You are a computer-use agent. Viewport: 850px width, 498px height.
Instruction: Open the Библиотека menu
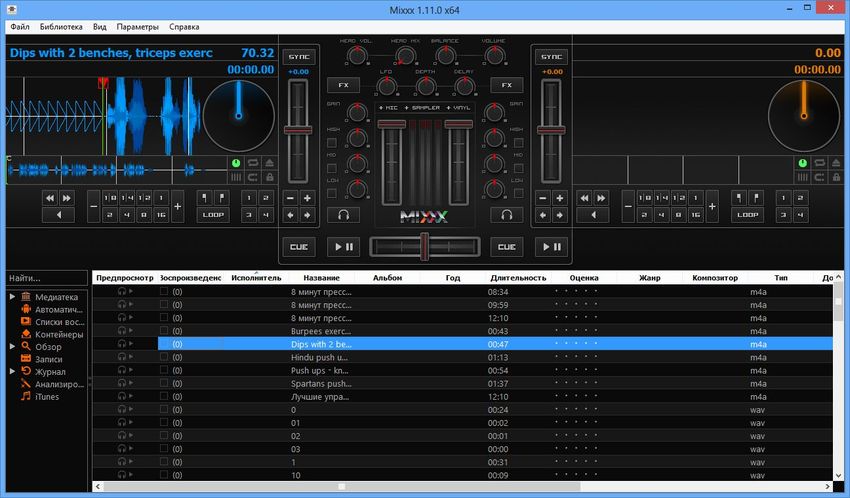click(x=59, y=27)
